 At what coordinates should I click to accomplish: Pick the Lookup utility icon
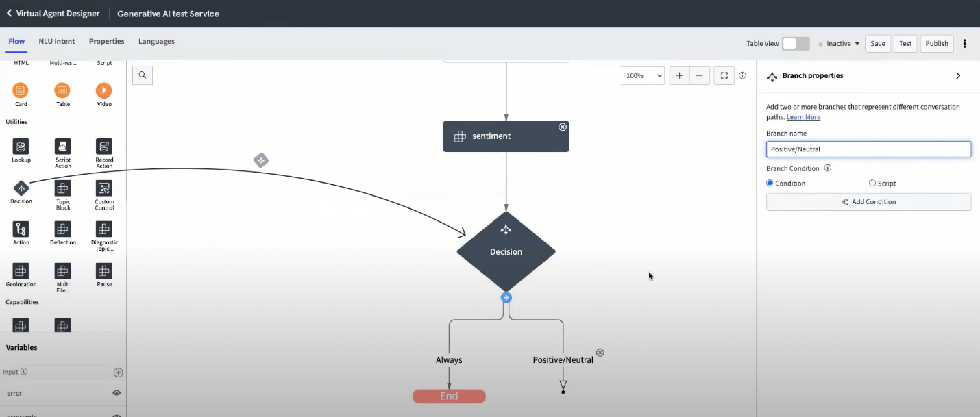tap(21, 147)
